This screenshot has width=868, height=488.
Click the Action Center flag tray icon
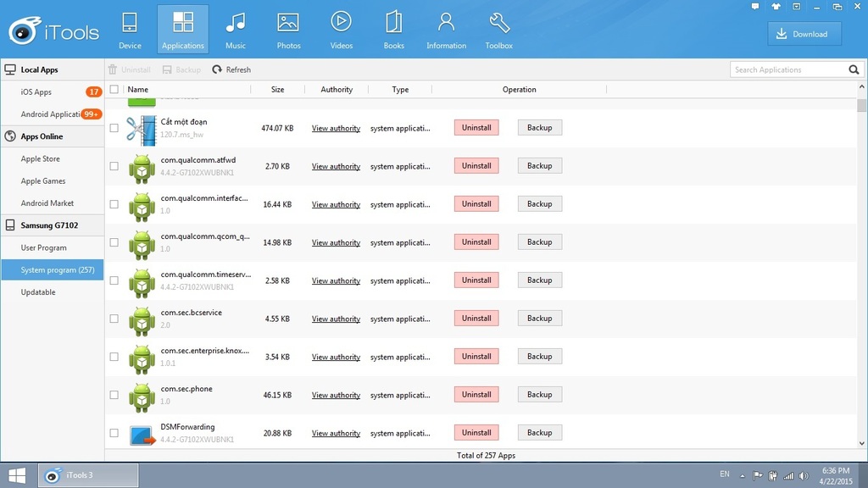758,476
